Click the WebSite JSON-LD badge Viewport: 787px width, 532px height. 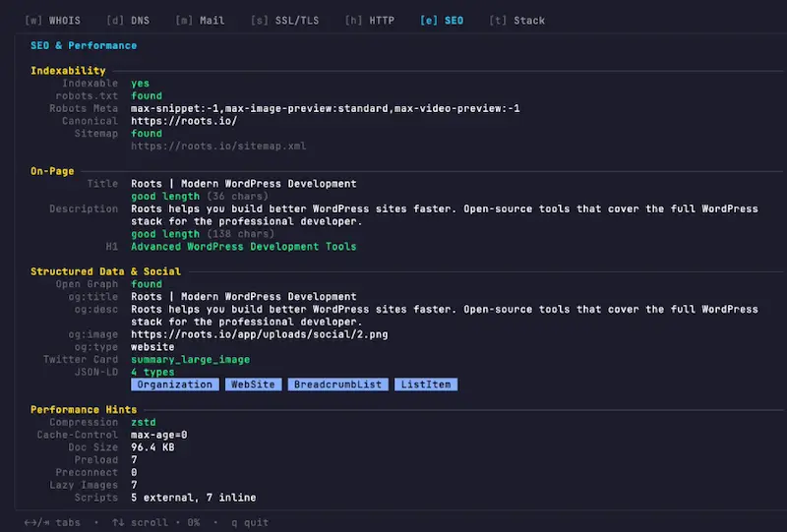coord(253,384)
